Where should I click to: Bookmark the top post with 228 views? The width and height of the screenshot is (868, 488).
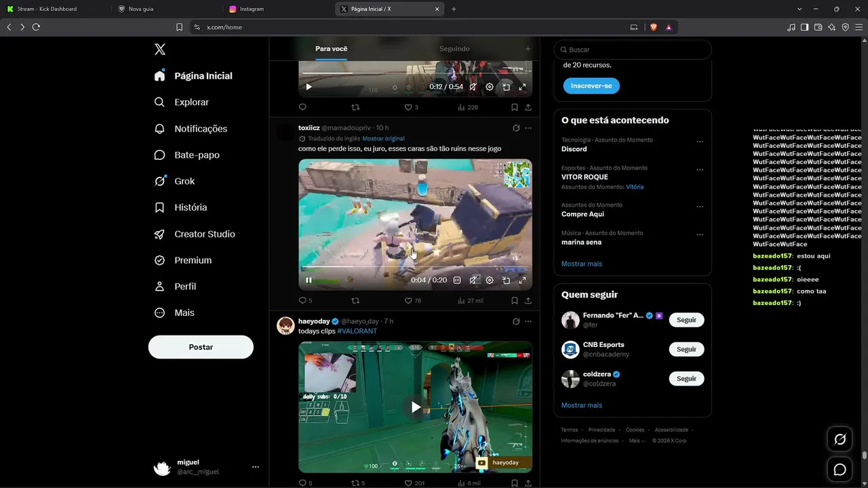click(515, 107)
